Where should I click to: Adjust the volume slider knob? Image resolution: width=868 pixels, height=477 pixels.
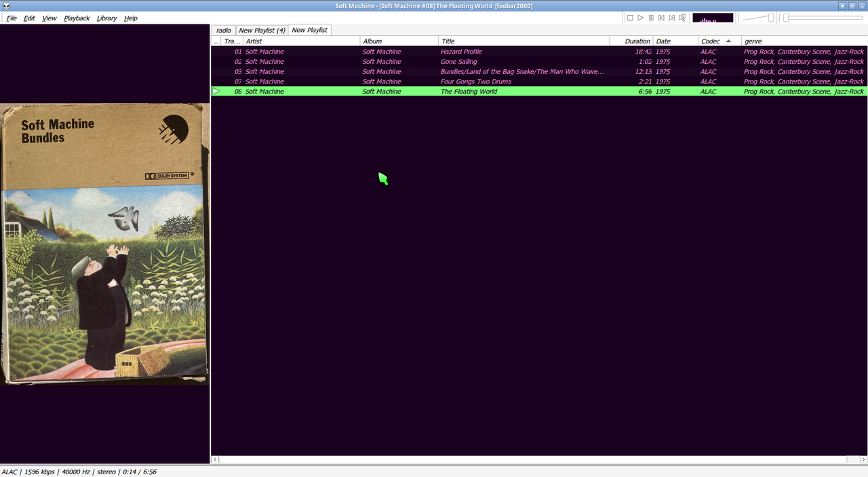[771, 18]
